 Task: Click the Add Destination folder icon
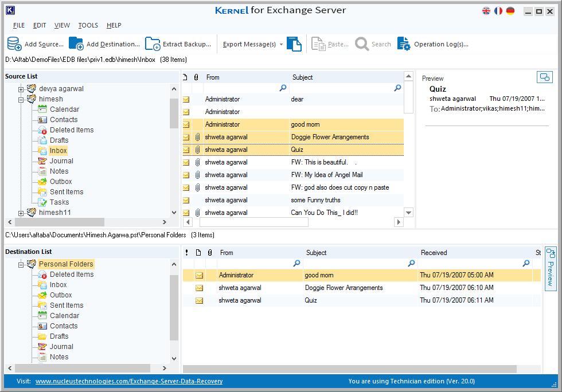pos(76,44)
